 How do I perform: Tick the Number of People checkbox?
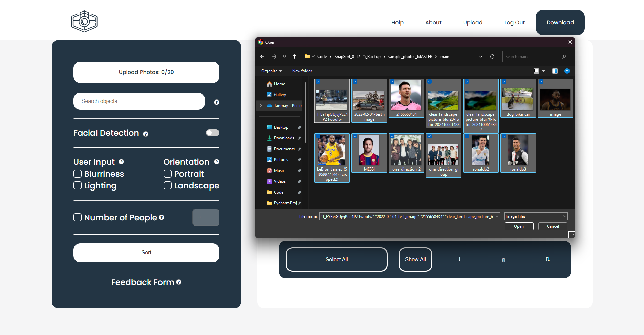click(x=78, y=217)
